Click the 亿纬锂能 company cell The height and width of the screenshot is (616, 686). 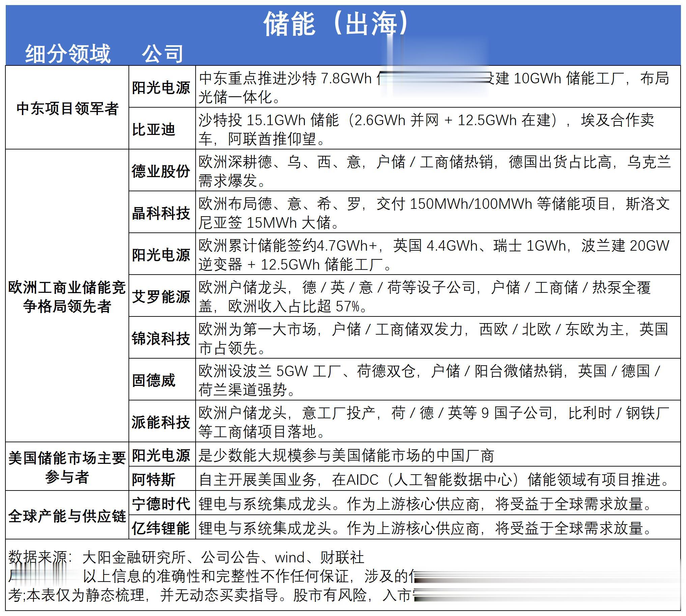click(161, 528)
